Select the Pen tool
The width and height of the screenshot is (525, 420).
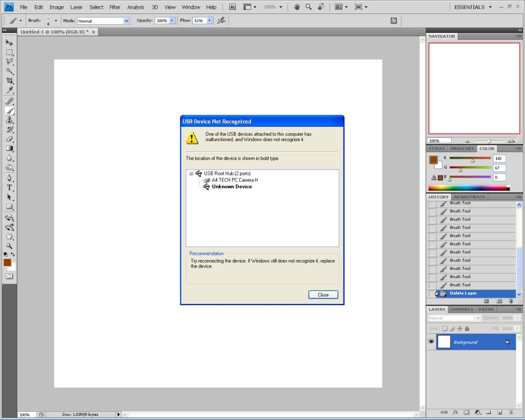pos(9,178)
